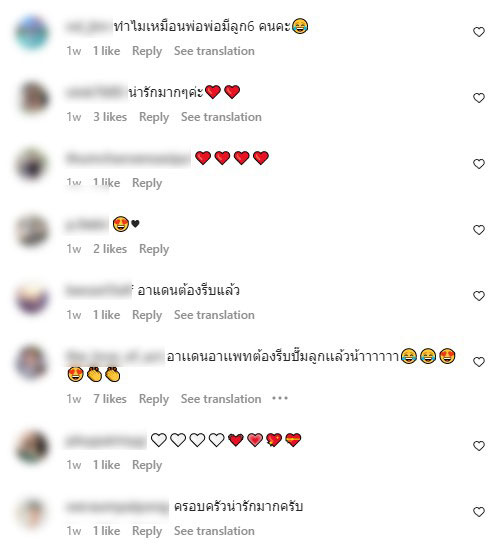This screenshot has width=494, height=553.
Task: Translate the comment with 7 likes
Action: (221, 399)
